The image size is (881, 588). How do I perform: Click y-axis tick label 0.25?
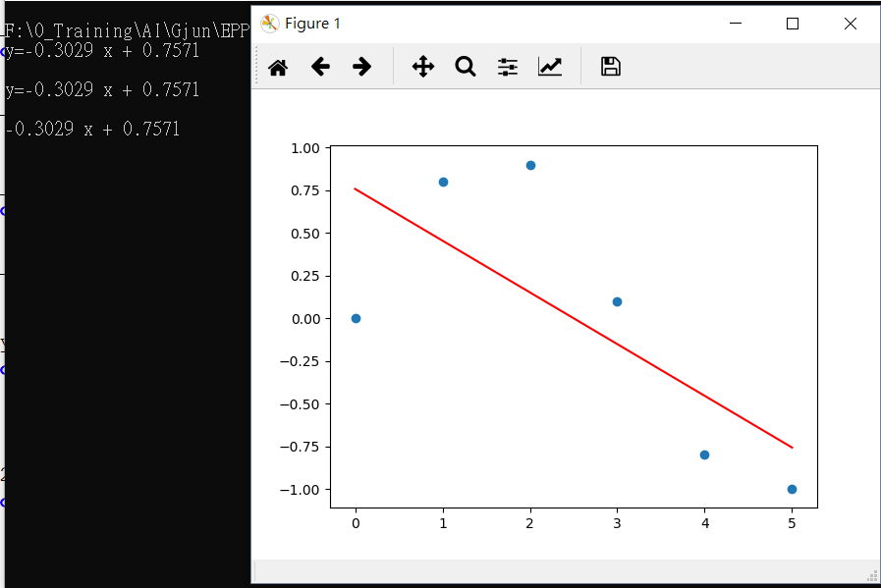(305, 276)
